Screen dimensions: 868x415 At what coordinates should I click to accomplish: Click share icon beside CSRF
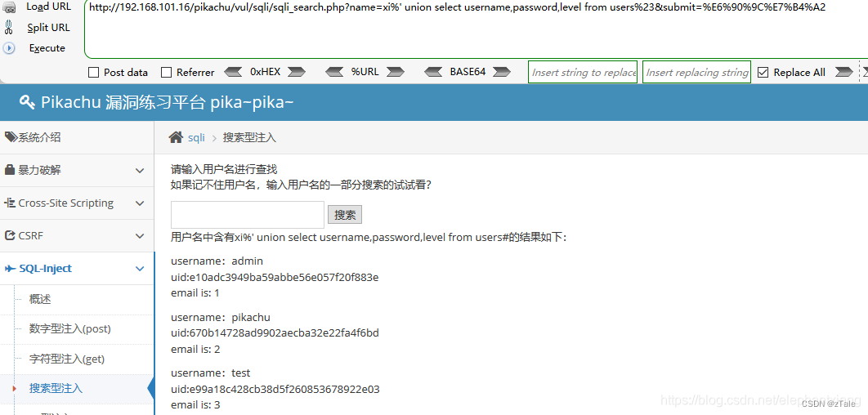(x=10, y=235)
